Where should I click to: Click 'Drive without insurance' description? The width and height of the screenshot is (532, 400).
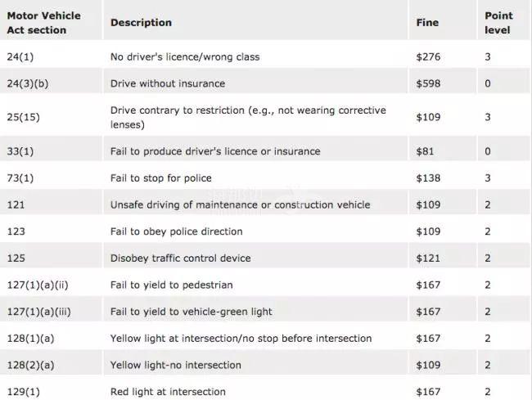pos(168,83)
